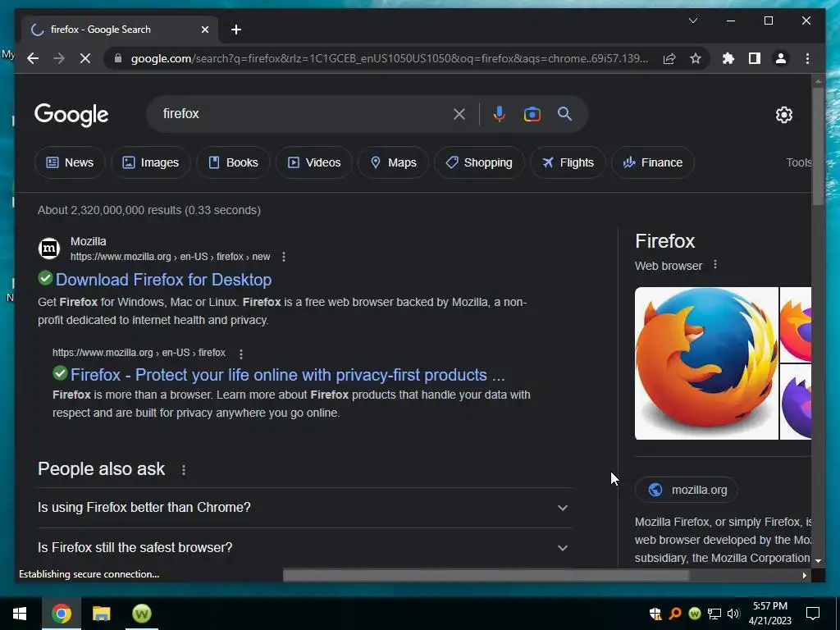Stop loading the page
Screen dimensions: 840x630
tap(85, 58)
